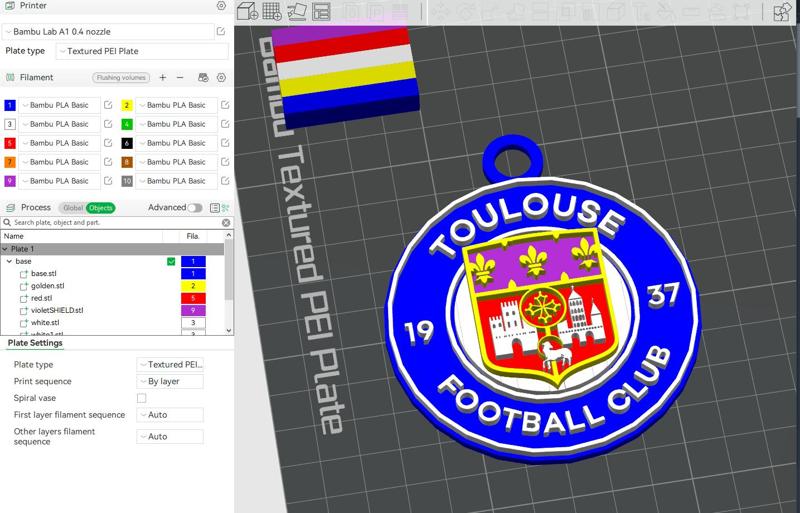Open filament 9 Bambu PLA Basic dropdown
The image size is (800, 513).
coord(59,181)
